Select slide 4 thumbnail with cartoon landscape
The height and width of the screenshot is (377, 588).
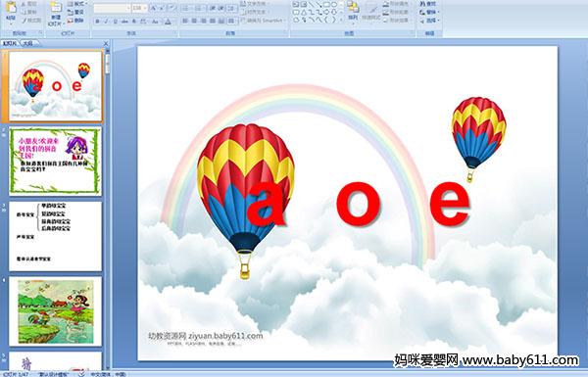(55, 311)
